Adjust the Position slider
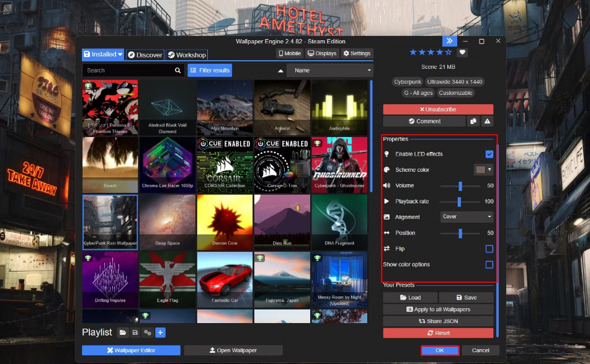The width and height of the screenshot is (590, 364). (x=460, y=233)
